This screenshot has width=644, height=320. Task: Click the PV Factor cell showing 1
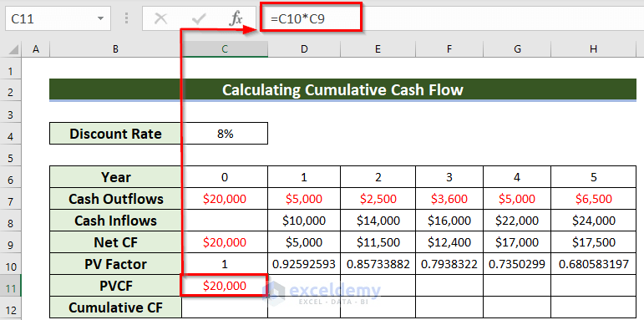225,264
